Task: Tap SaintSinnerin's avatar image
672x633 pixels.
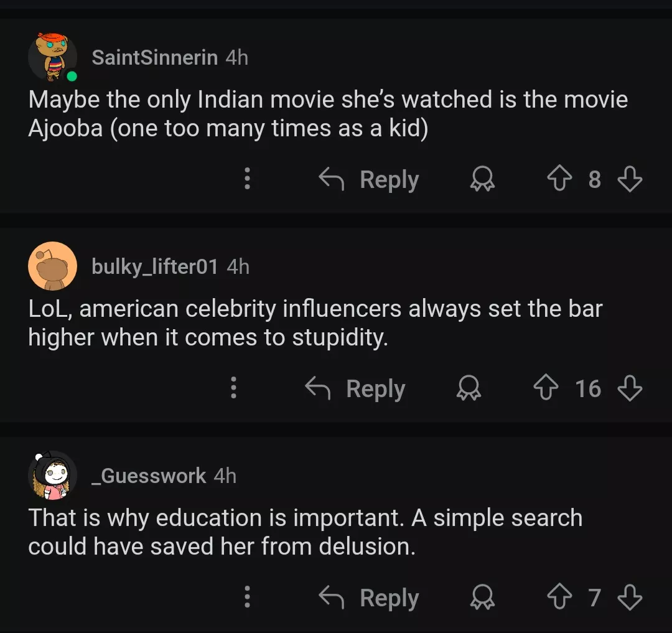Action: tap(52, 57)
